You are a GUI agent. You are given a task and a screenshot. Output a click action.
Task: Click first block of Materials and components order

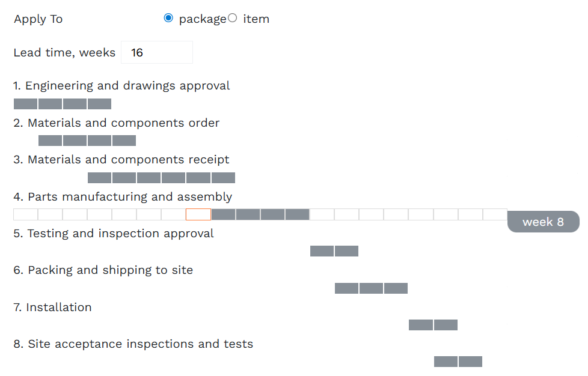click(51, 141)
